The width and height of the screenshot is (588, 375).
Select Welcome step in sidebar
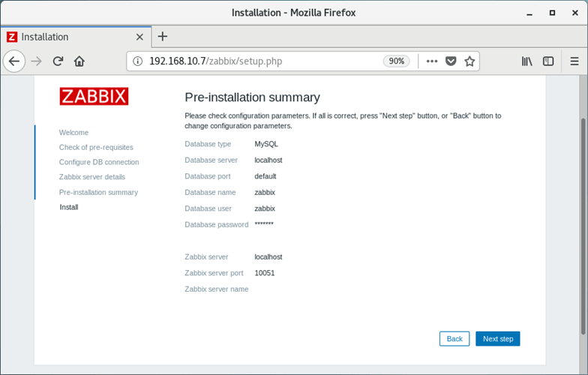[x=73, y=132]
